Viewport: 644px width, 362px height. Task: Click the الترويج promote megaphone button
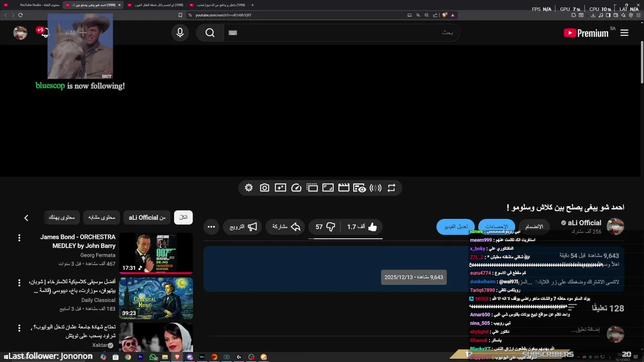244,227
